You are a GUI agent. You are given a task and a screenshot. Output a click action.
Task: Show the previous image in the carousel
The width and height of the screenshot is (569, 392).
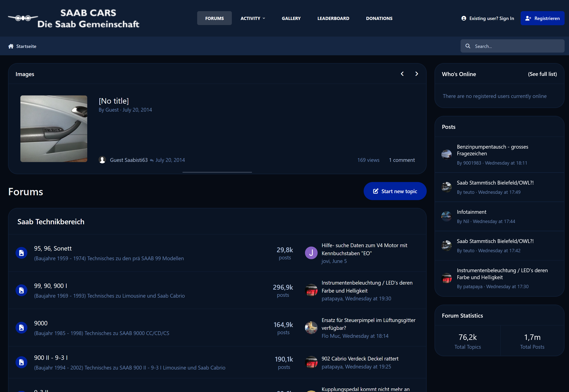402,74
